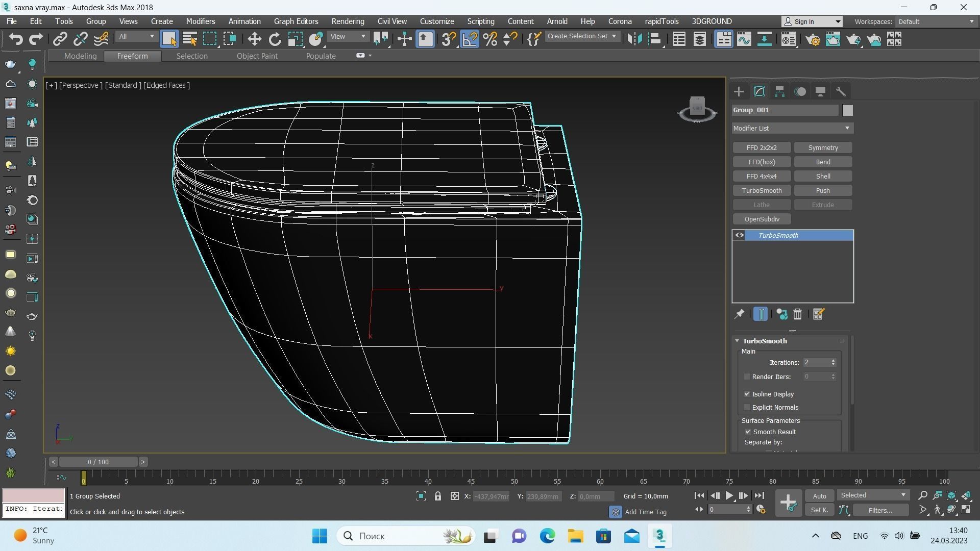The width and height of the screenshot is (980, 551).
Task: Open the View reference coordinate dropdown
Action: tap(348, 37)
